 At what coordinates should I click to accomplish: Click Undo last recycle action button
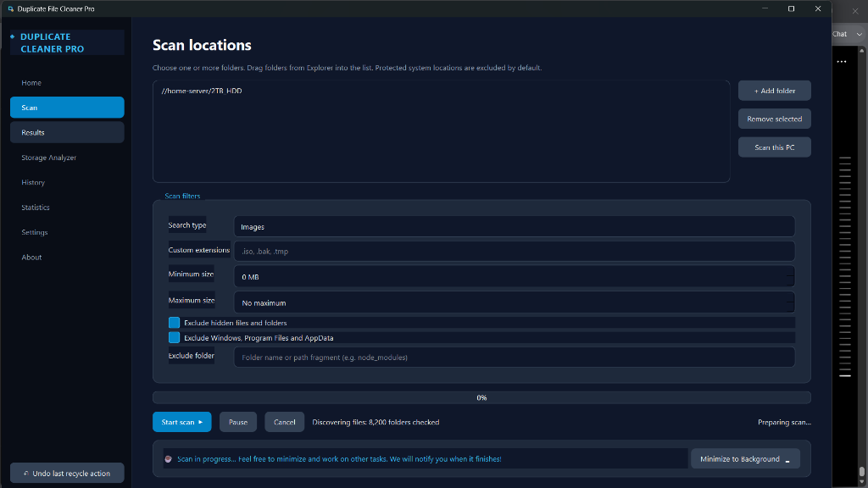tap(67, 473)
